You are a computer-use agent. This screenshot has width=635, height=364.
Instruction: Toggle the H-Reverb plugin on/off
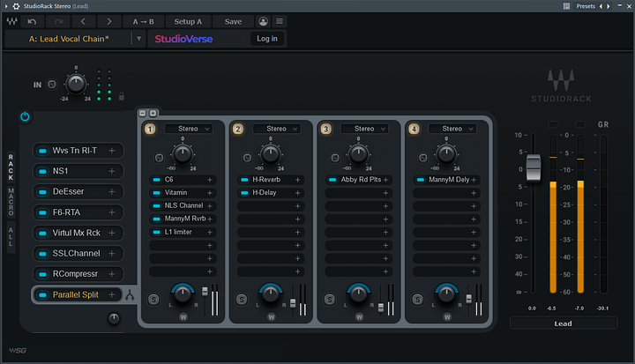[x=245, y=180]
